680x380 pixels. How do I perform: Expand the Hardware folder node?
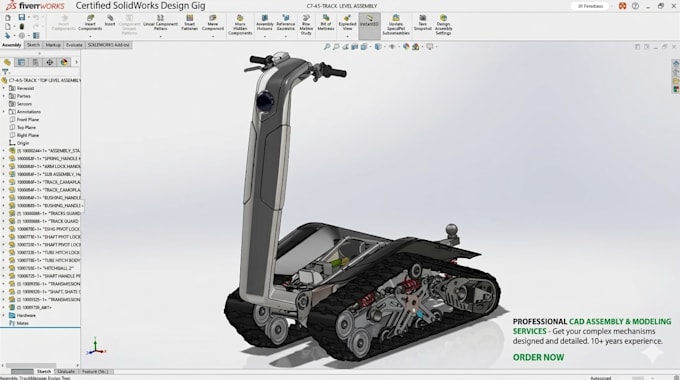click(x=4, y=315)
